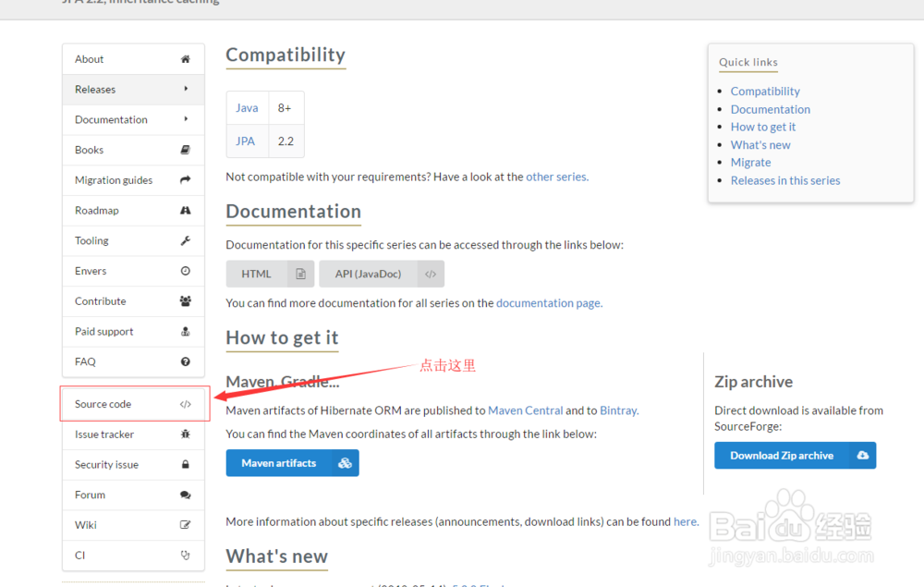
Task: Click the person icon beside Paid support
Action: [x=185, y=331]
